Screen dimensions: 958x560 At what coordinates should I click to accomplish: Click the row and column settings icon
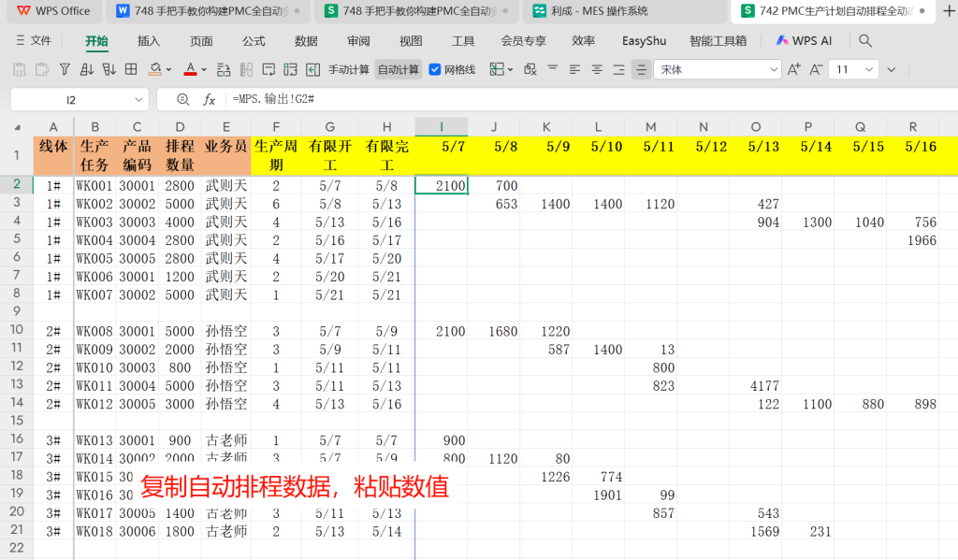tap(224, 69)
